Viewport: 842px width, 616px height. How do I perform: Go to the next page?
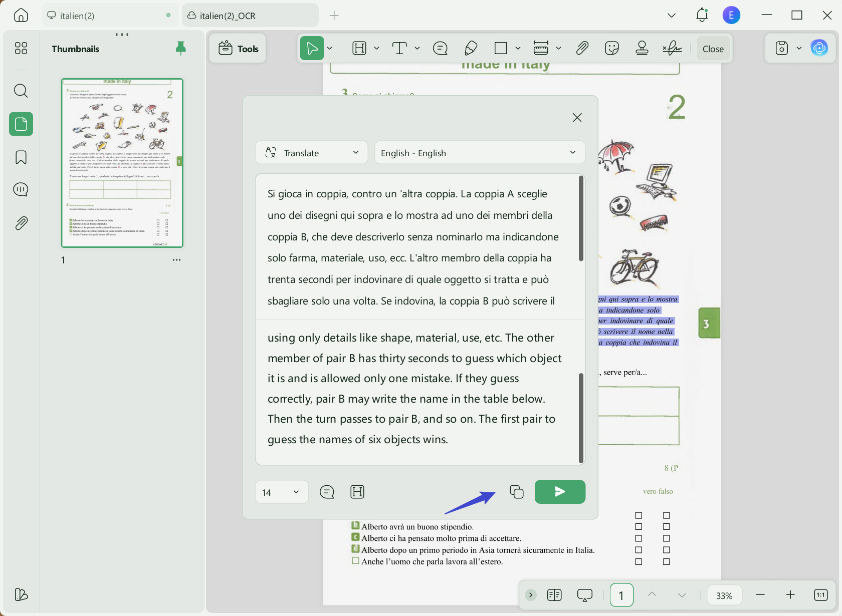click(682, 595)
